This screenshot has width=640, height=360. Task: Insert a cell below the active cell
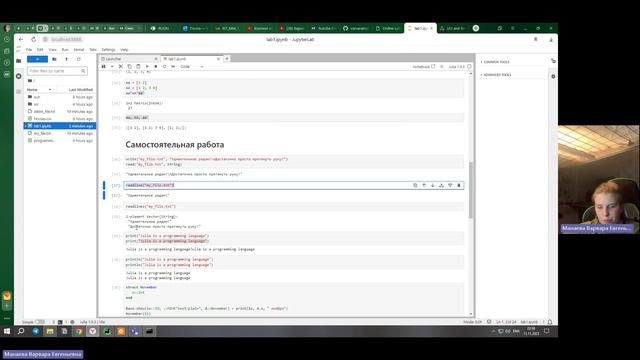pyautogui.click(x=450, y=185)
